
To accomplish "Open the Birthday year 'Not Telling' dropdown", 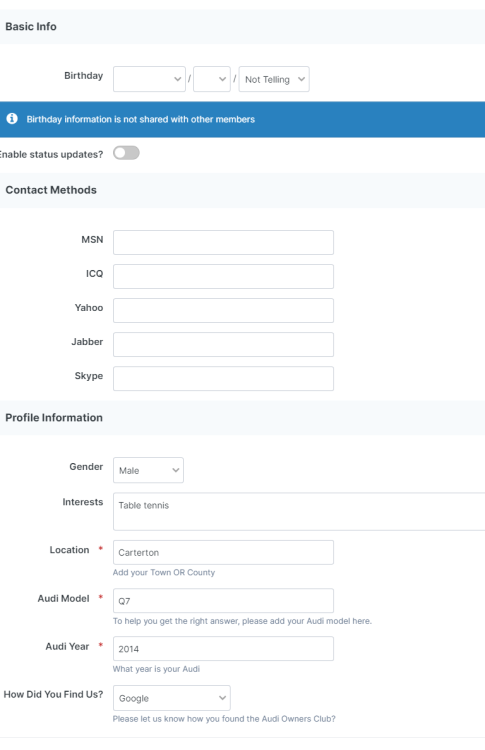I will (x=274, y=79).
